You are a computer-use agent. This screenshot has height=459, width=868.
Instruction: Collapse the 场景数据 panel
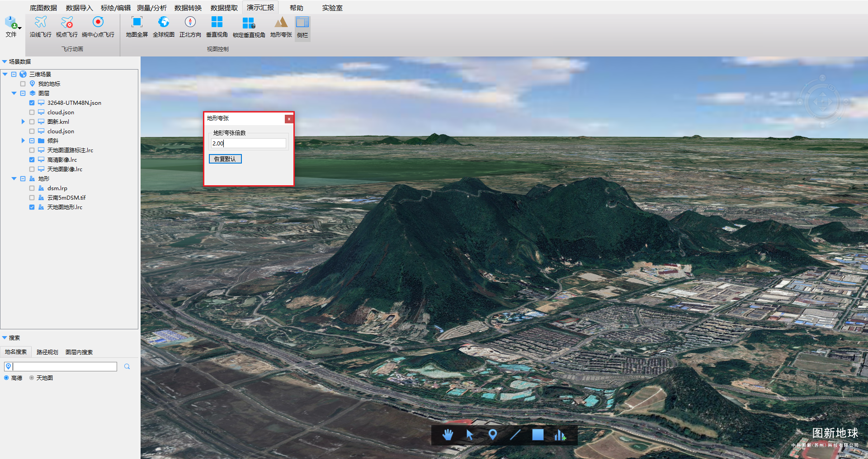(x=5, y=61)
